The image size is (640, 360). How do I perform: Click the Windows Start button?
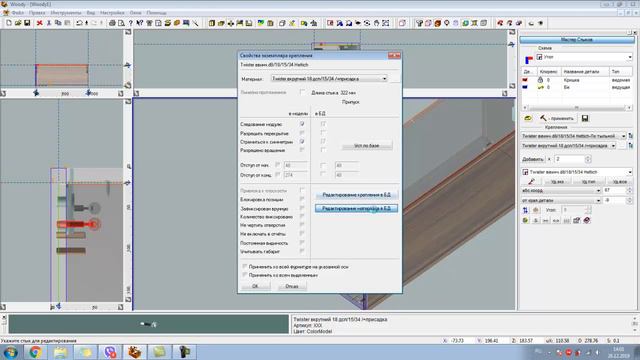pos(10,352)
